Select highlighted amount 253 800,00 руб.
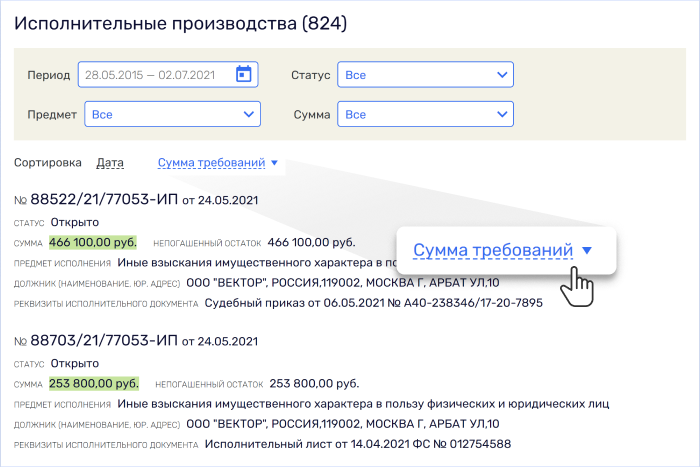Image resolution: width=700 pixels, height=467 pixels. pyautogui.click(x=94, y=383)
